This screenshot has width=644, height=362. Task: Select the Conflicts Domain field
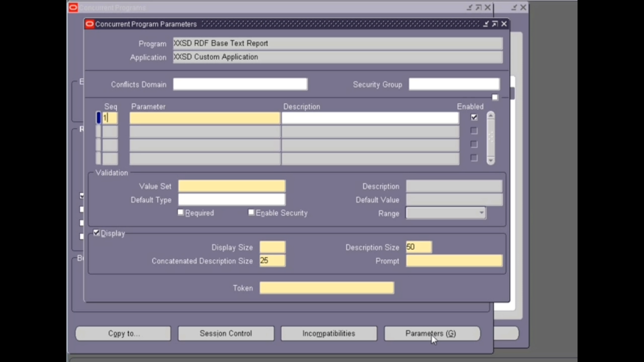click(x=240, y=84)
